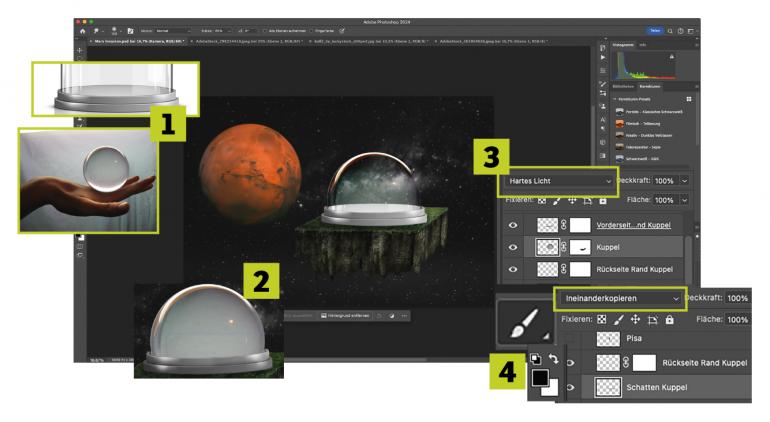The width and height of the screenshot is (770, 422).
Task: Tick the Fingerfarbe checkbox
Action: pos(312,31)
